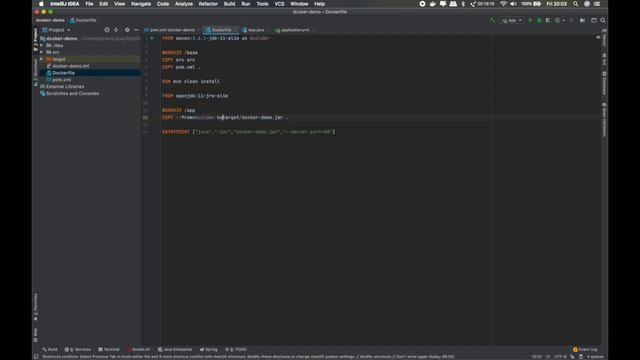Toggle Project tool window side tab
This screenshot has width=640, height=360.
[x=36, y=40]
